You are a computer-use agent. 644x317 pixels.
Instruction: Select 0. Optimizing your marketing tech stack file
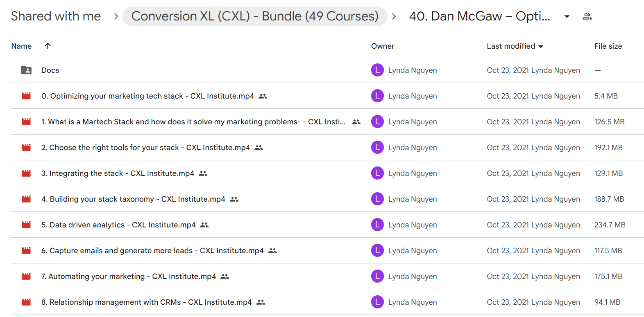pos(147,96)
